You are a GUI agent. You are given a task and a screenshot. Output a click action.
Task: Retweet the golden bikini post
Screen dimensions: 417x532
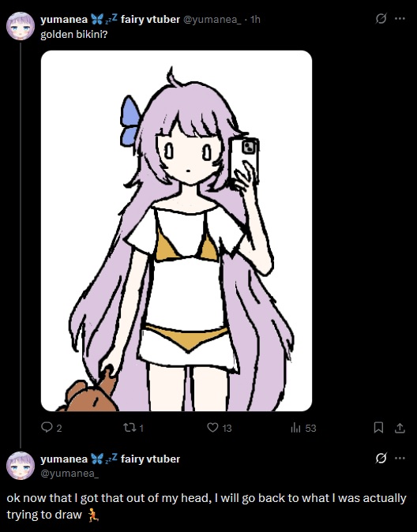click(129, 428)
